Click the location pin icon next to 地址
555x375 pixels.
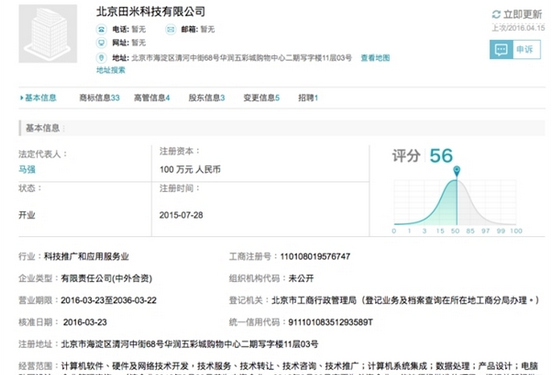pos(102,58)
